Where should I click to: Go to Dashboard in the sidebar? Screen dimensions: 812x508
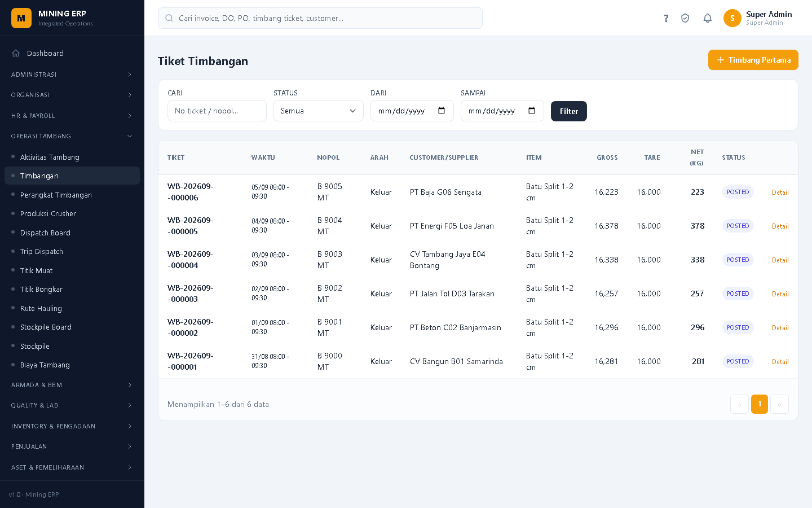tap(72, 53)
